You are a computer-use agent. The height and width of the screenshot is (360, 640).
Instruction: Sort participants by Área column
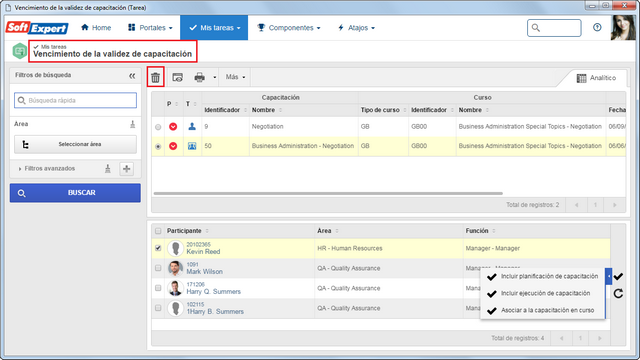(328, 231)
